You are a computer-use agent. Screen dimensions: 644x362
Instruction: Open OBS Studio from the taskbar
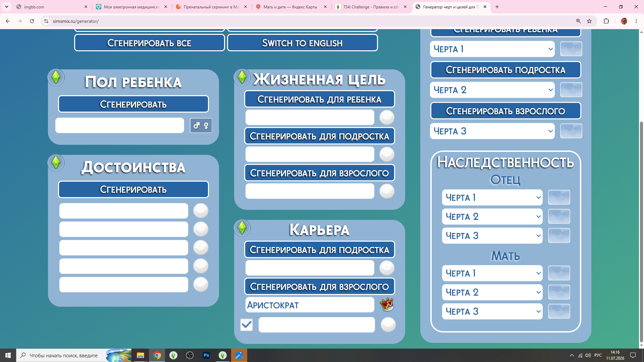pyautogui.click(x=190, y=355)
